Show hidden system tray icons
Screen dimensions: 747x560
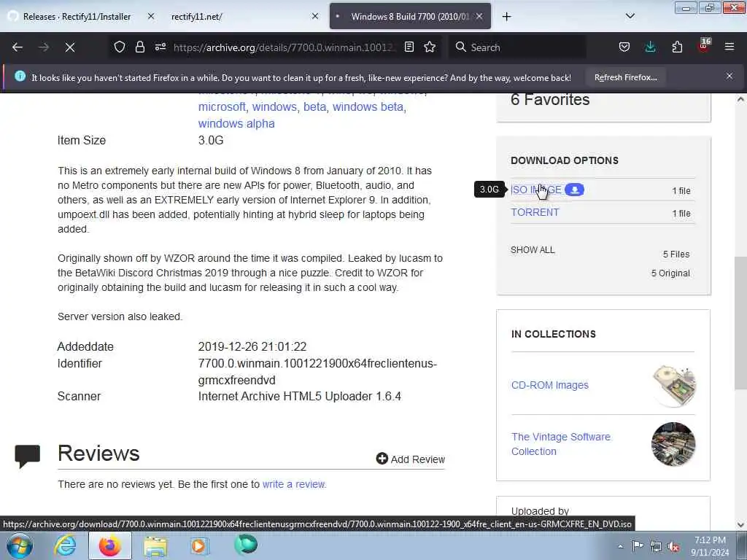(620, 546)
